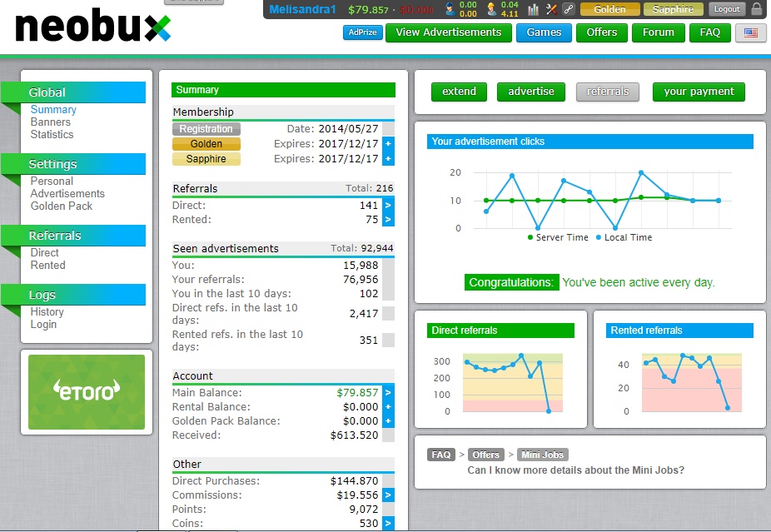Click the arrow beside Coins

tap(388, 523)
